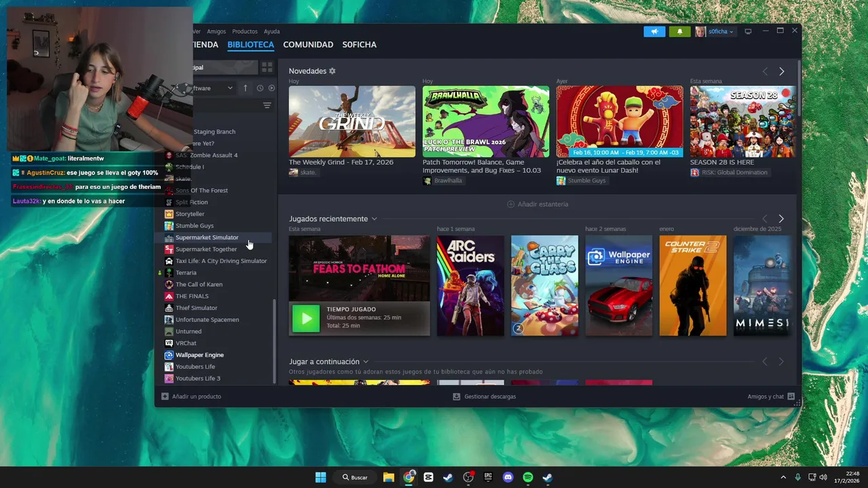Open Google Chrome from the taskbar

tap(408, 477)
